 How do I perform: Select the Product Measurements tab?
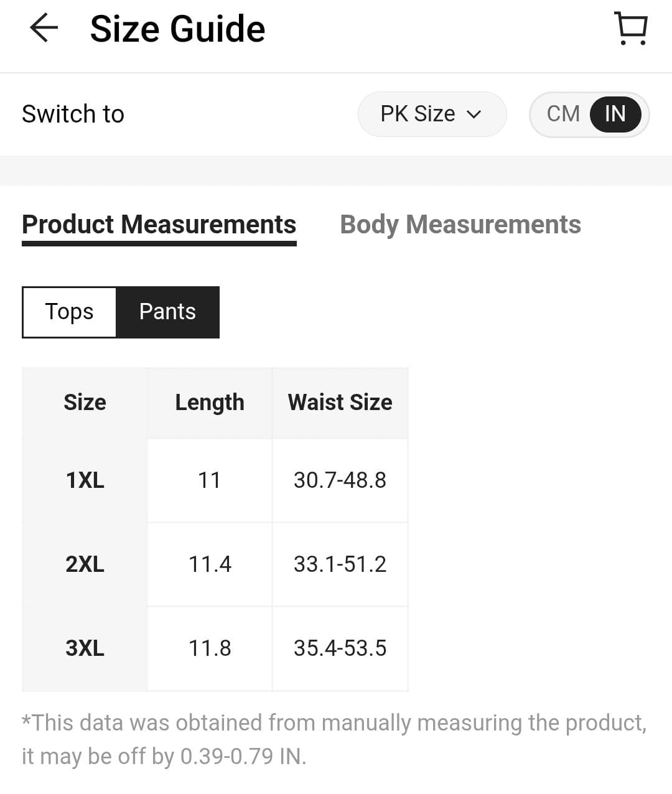click(x=159, y=225)
